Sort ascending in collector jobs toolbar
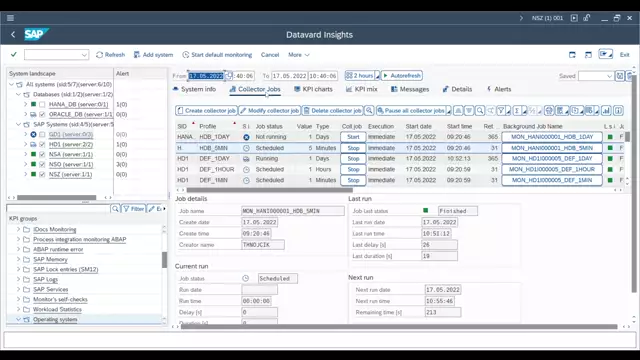Image resolution: width=640 pixels, height=360 pixels. [458, 111]
